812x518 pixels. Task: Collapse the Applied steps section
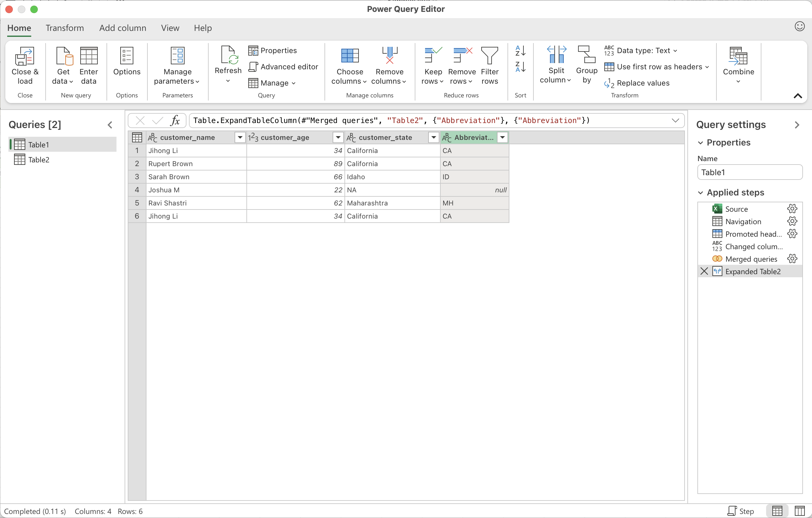point(701,193)
